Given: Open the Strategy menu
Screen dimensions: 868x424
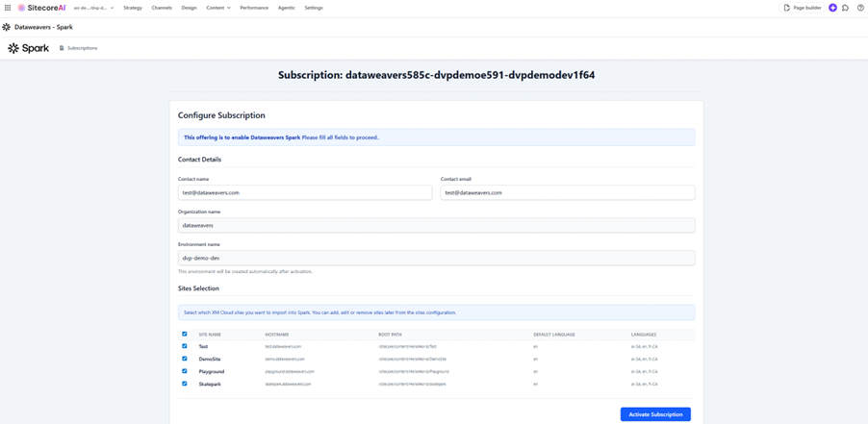Looking at the screenshot, I should 133,8.
